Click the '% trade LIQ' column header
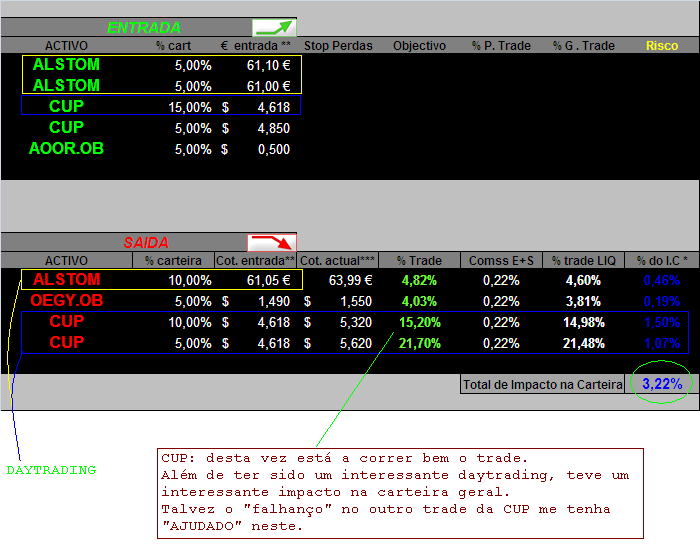The image size is (700, 545). coord(583,260)
